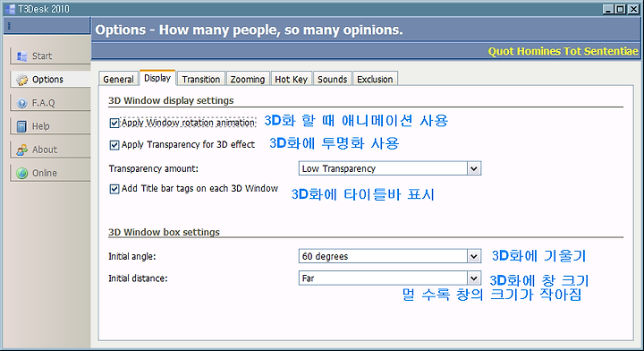Switch to the General tab
The image size is (644, 351).
click(x=118, y=79)
